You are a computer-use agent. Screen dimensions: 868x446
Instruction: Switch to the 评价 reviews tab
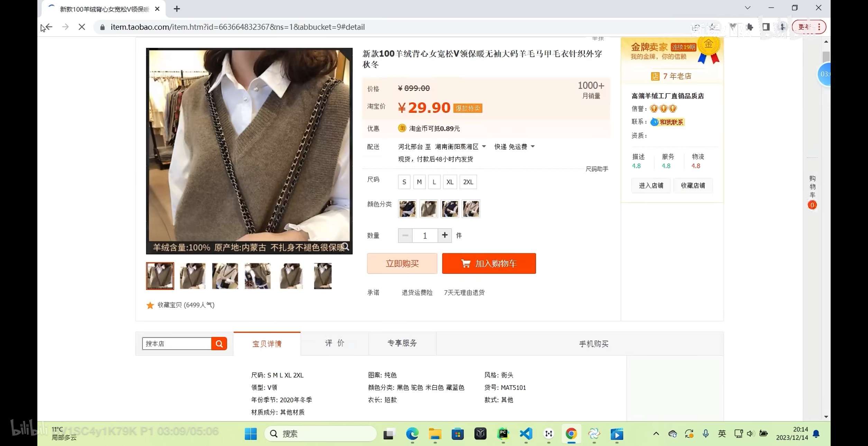point(334,343)
